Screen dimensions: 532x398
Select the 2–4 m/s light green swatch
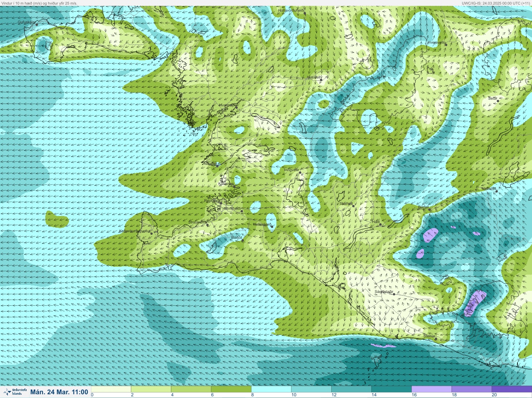[x=151, y=389]
